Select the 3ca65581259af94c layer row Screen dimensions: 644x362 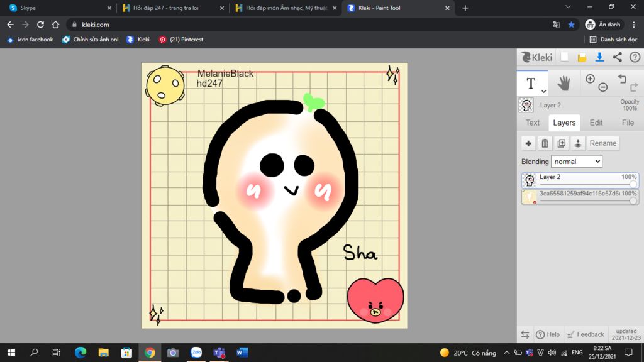(x=580, y=197)
